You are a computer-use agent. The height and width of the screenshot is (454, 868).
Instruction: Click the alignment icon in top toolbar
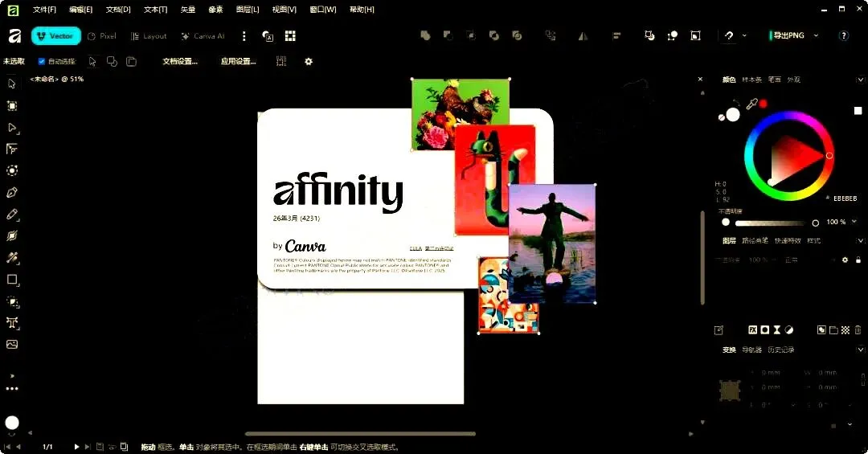616,35
